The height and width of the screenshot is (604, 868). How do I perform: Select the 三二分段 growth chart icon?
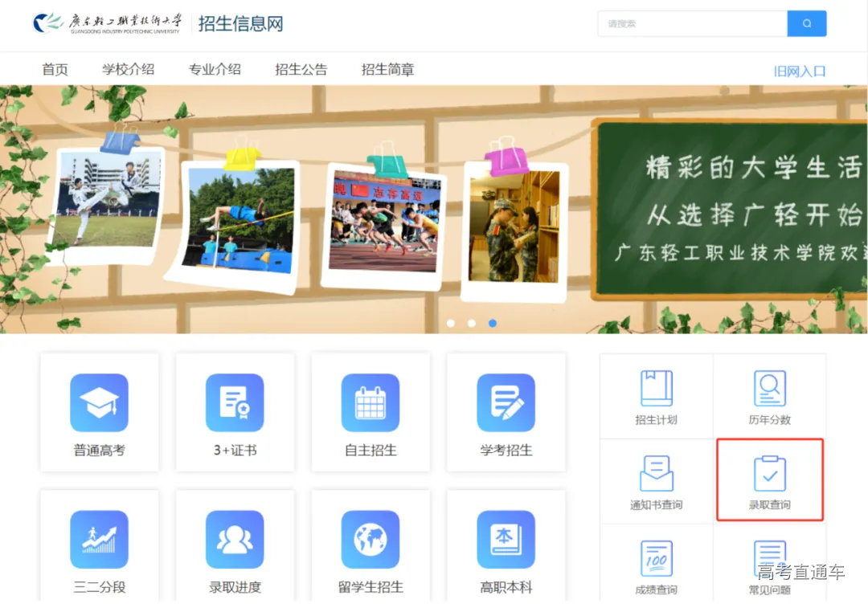pos(99,540)
